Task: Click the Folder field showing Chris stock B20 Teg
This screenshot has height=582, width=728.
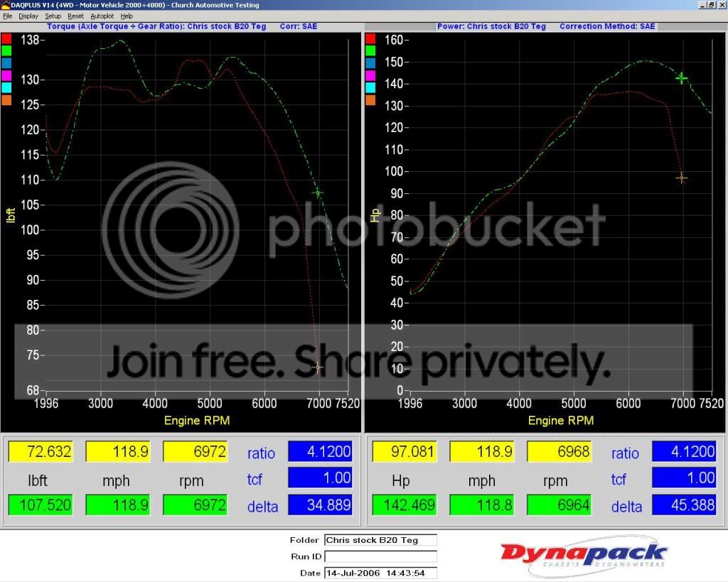Action: (x=380, y=540)
